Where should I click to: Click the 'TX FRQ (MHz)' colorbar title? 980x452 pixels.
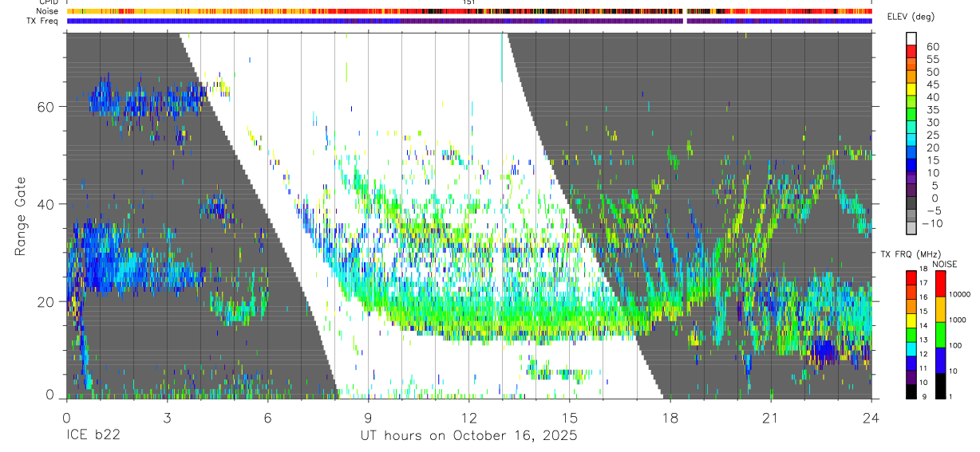pyautogui.click(x=911, y=254)
